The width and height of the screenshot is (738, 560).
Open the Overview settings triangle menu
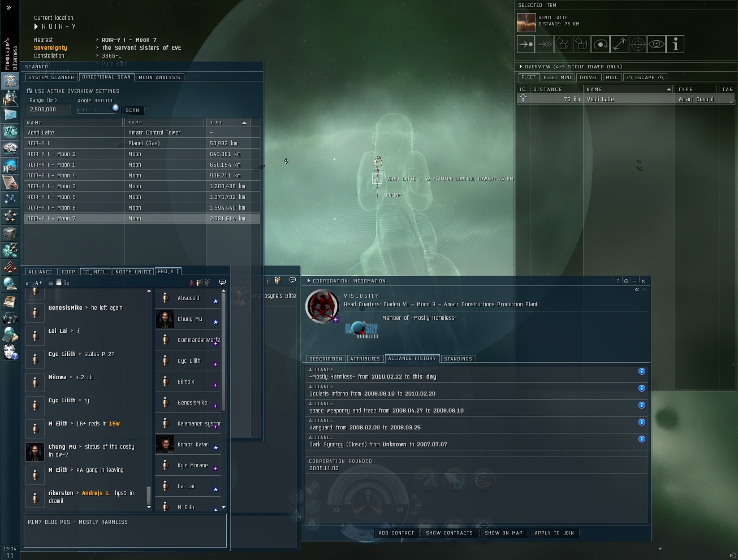pos(520,67)
